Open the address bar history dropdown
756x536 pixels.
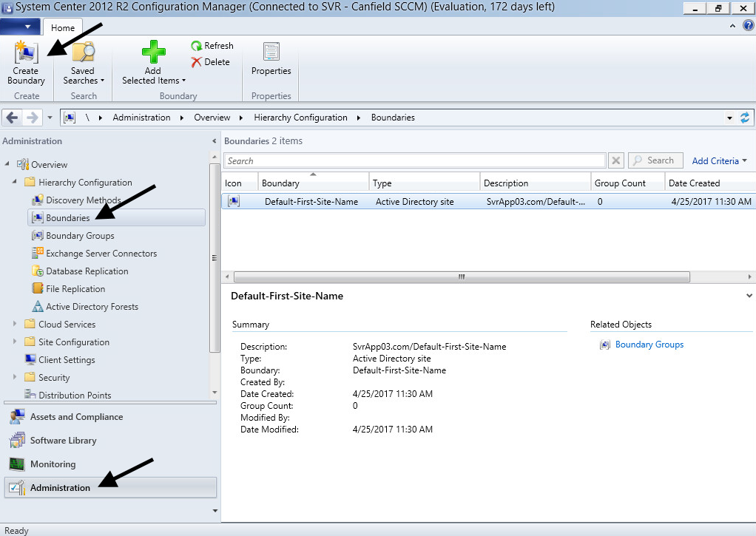[729, 118]
